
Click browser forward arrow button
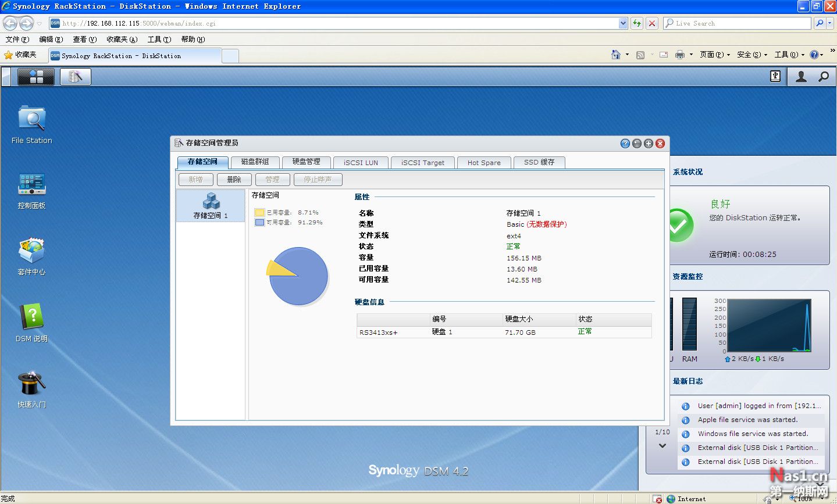click(x=26, y=23)
